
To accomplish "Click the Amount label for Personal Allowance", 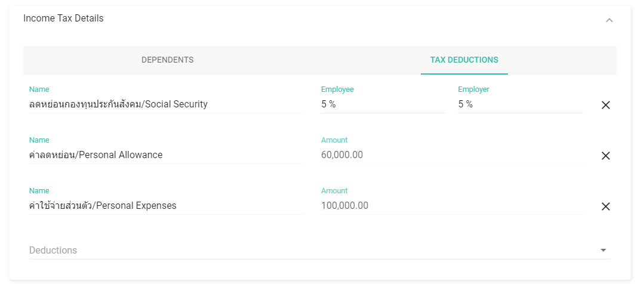I will [x=334, y=140].
